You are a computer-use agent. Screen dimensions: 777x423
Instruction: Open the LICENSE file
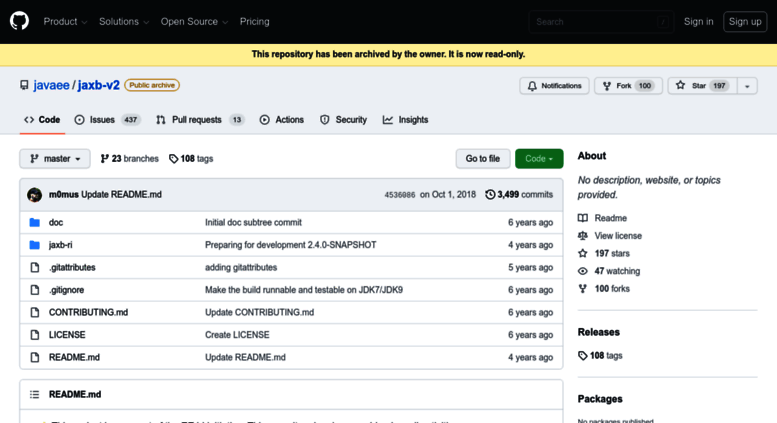click(x=67, y=335)
